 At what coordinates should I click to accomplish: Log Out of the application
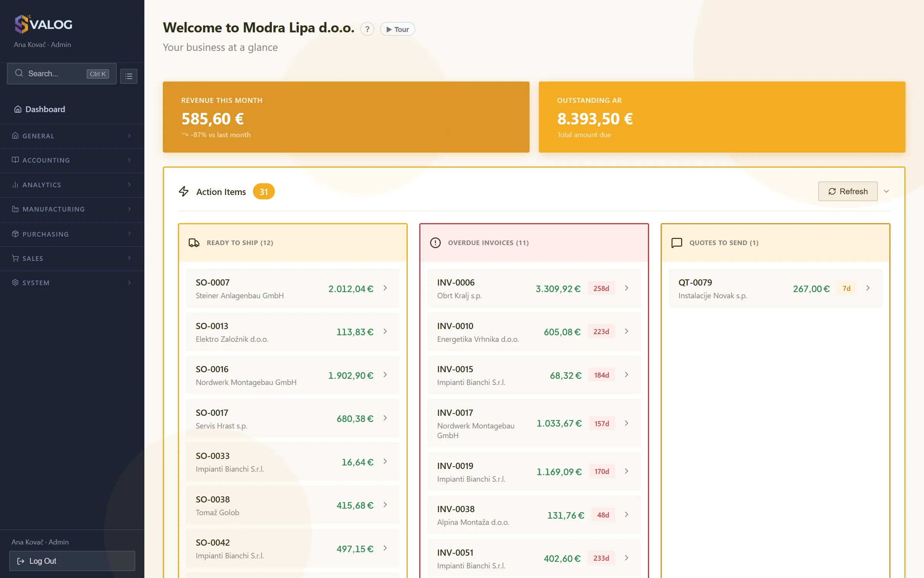pyautogui.click(x=72, y=561)
